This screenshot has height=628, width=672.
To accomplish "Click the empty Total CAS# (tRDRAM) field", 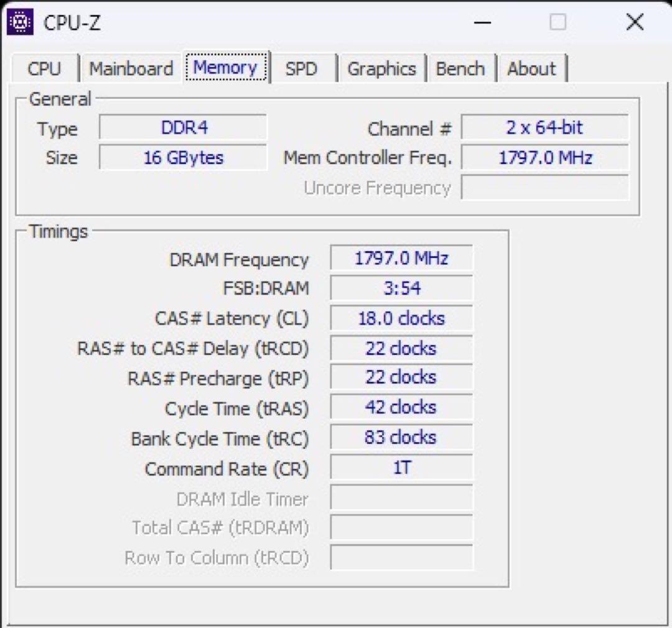I will (x=401, y=527).
